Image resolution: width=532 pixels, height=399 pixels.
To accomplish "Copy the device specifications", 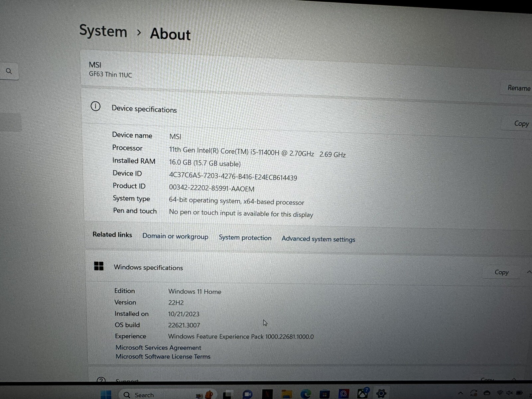I will (521, 123).
